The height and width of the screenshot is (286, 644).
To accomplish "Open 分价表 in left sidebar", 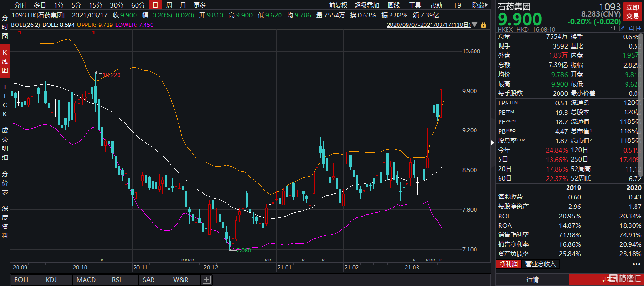I will coord(5,183).
